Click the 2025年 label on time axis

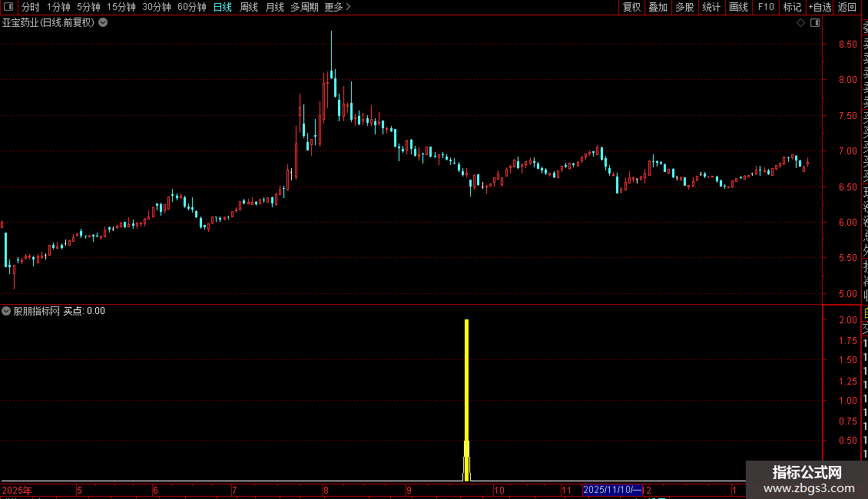point(17,490)
